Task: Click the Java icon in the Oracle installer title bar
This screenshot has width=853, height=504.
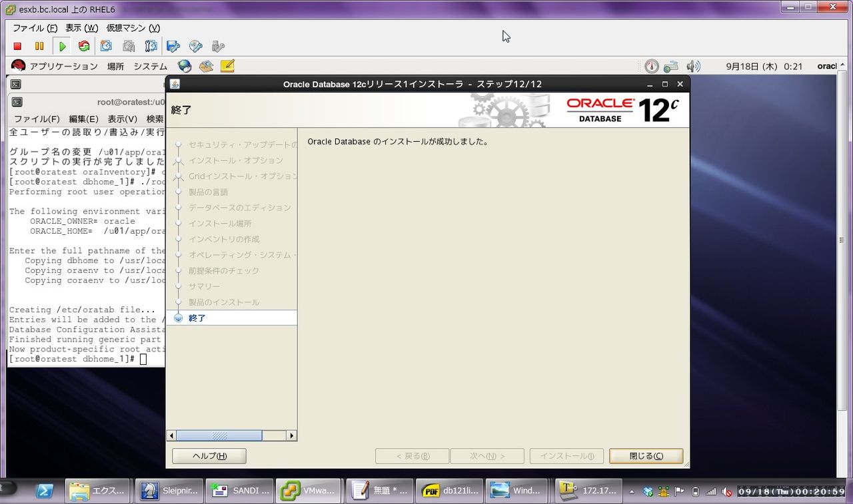Action: point(175,84)
